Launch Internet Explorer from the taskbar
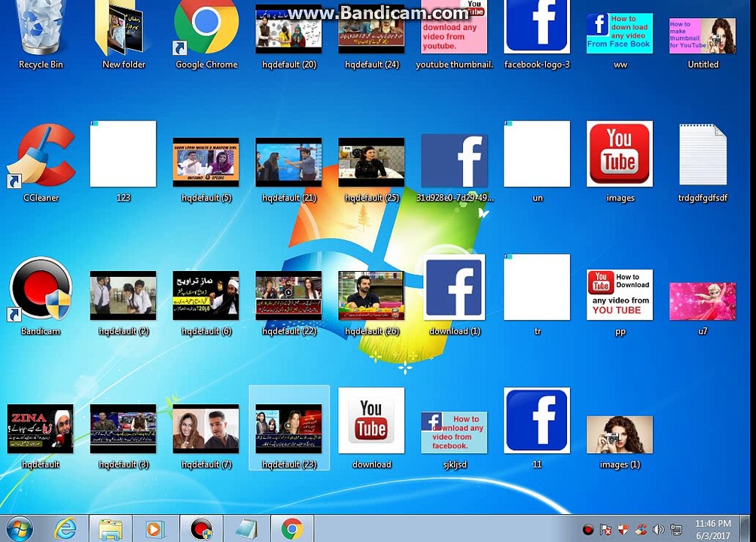 pos(65,529)
